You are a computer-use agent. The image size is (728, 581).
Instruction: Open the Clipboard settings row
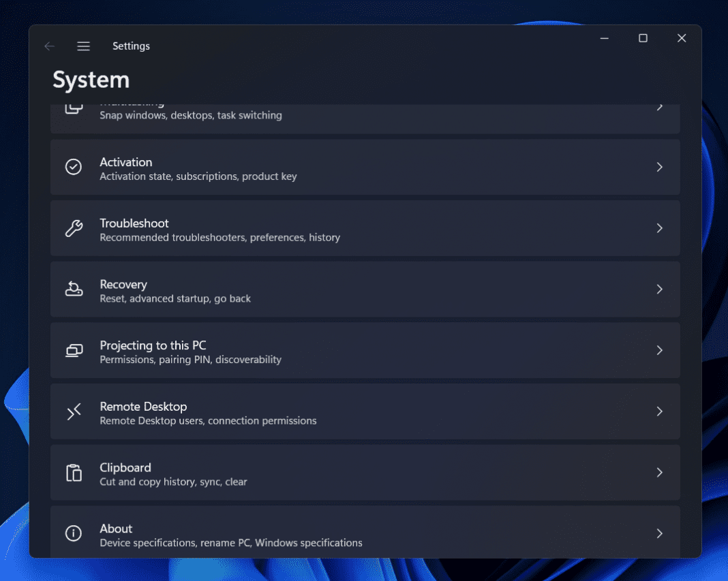(365, 472)
